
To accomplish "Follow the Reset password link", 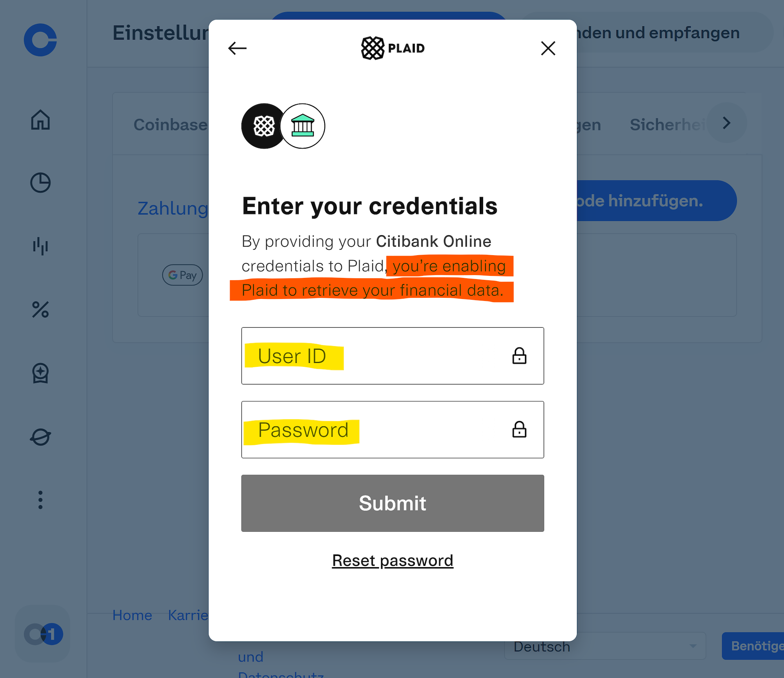I will pyautogui.click(x=392, y=560).
